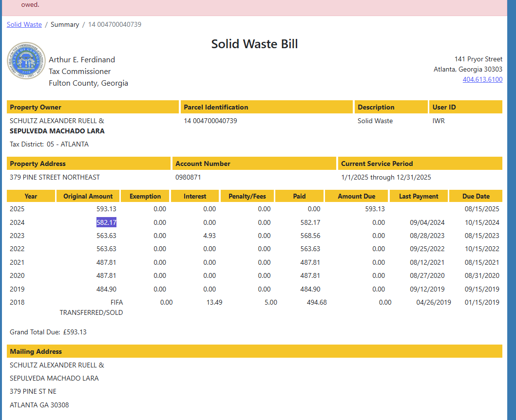The height and width of the screenshot is (420, 516).
Task: Click the Summary breadcrumb item
Action: pyautogui.click(x=65, y=24)
